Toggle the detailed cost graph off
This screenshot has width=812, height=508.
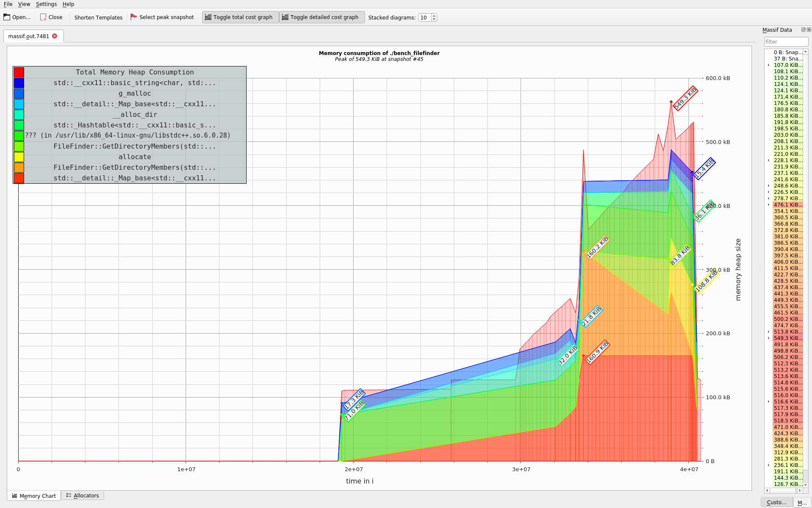click(322, 17)
